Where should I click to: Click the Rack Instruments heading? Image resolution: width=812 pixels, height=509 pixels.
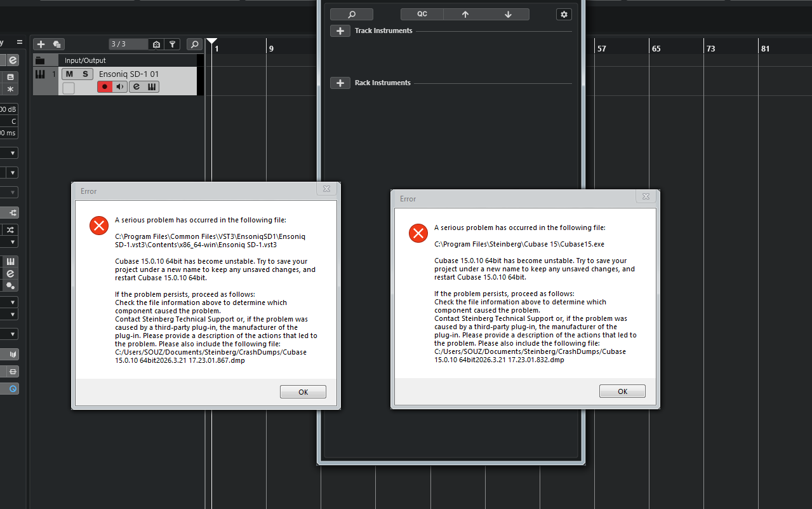[x=383, y=83]
